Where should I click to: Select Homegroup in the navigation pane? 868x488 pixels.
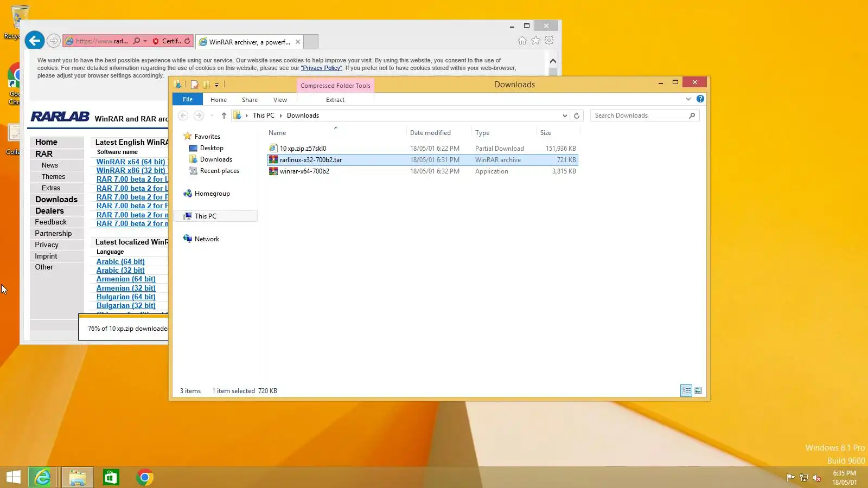212,194
